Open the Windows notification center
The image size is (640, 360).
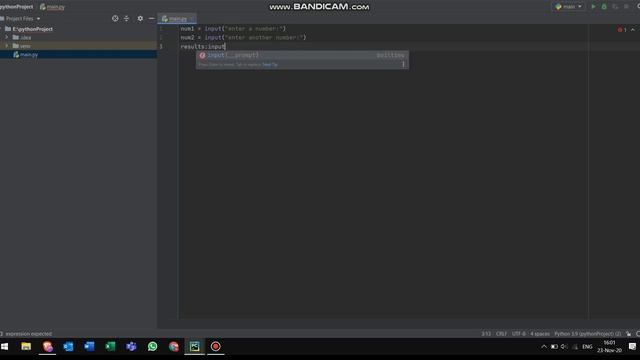pos(633,347)
